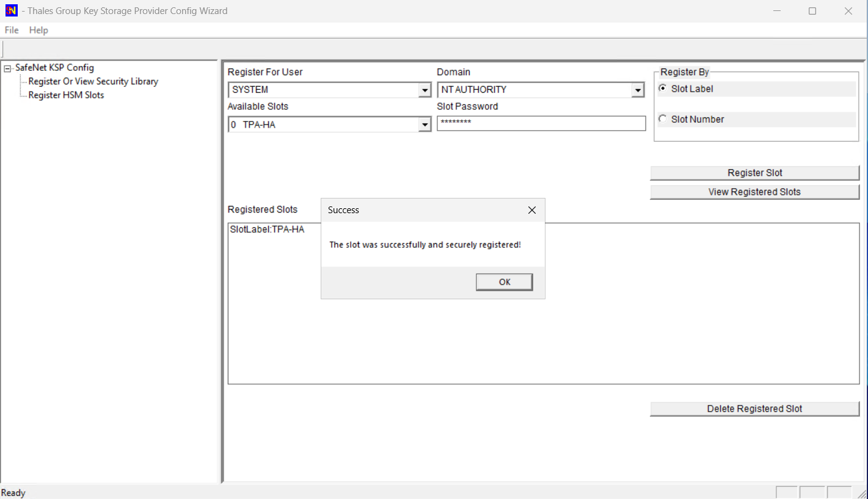Select the Slot Number radio button
Image resolution: width=868 pixels, height=499 pixels.
[x=663, y=119]
